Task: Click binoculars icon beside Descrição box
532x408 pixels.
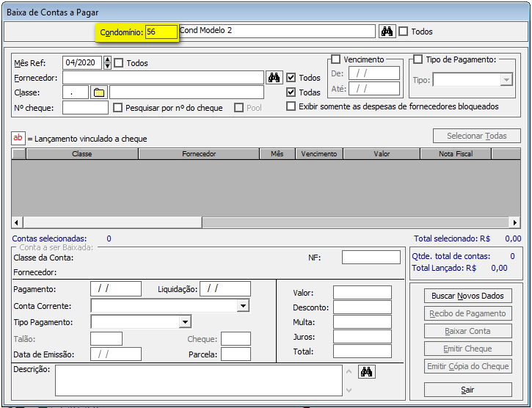Action: [367, 372]
